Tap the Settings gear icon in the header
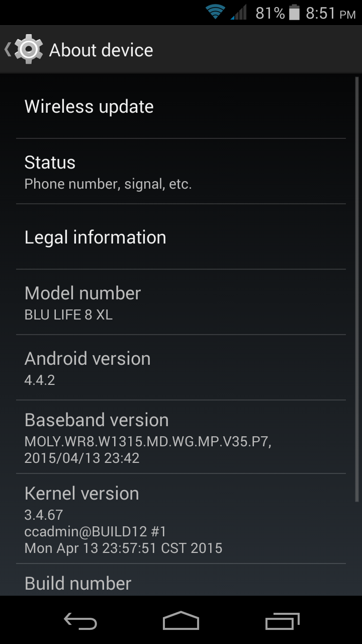Image resolution: width=362 pixels, height=644 pixels. click(29, 49)
